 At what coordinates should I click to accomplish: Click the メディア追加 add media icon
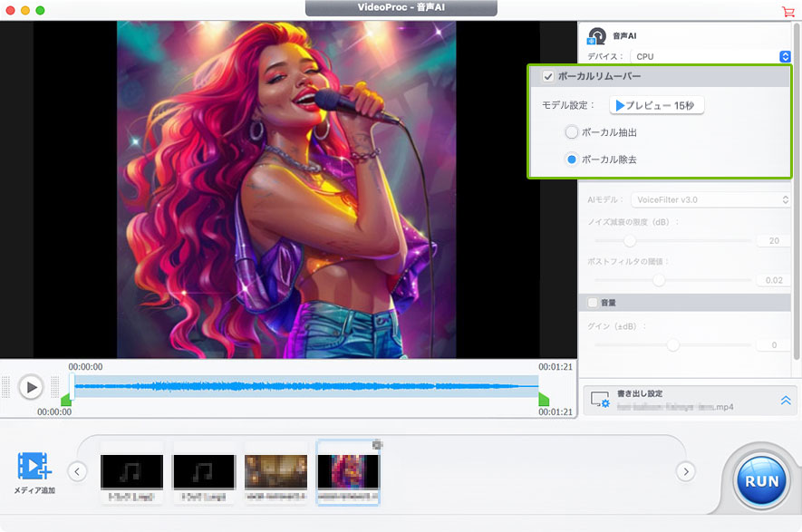(x=34, y=465)
